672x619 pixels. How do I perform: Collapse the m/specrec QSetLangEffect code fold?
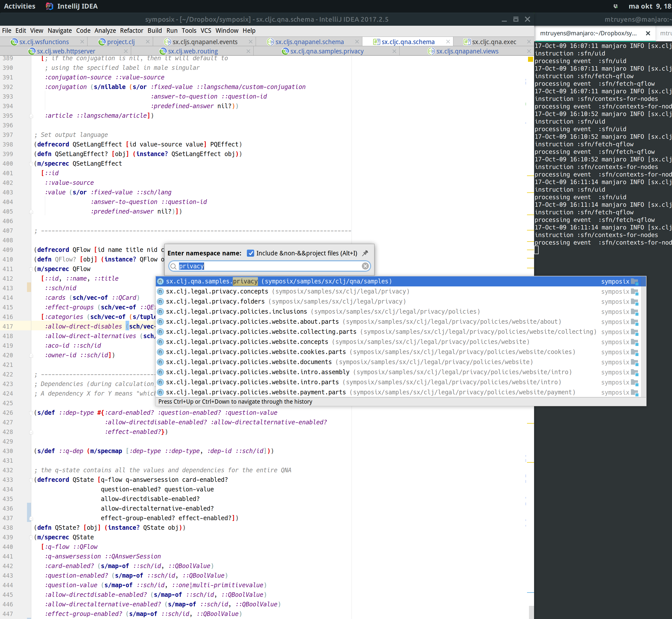[31, 163]
